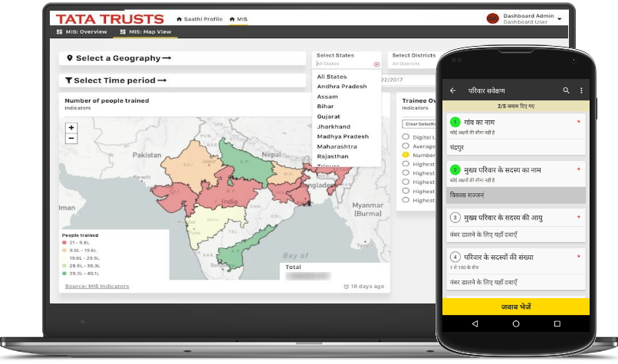Viewport: 618px width, 364px height.
Task: Click the orange 9.8L - 19.6L legend swatch
Action: 64,250
